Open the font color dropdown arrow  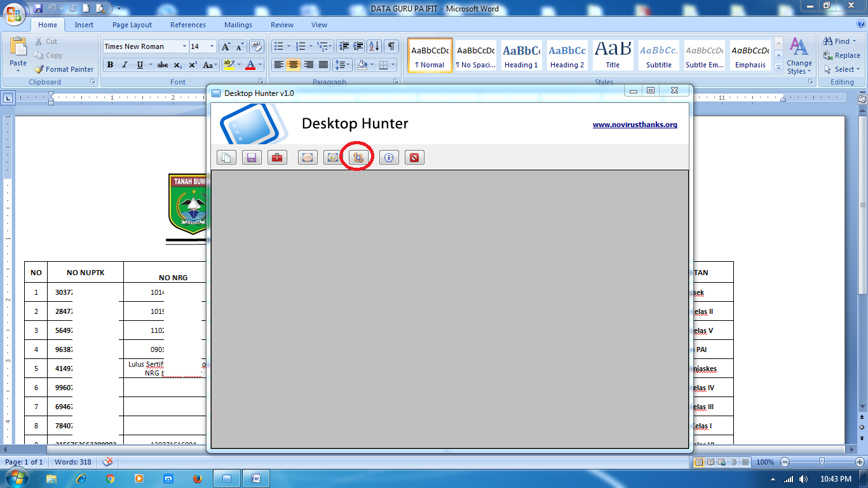click(261, 65)
